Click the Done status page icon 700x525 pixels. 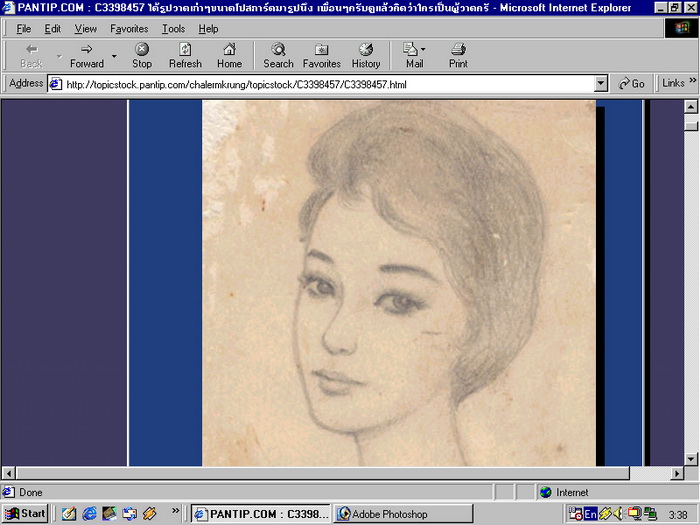point(8,492)
